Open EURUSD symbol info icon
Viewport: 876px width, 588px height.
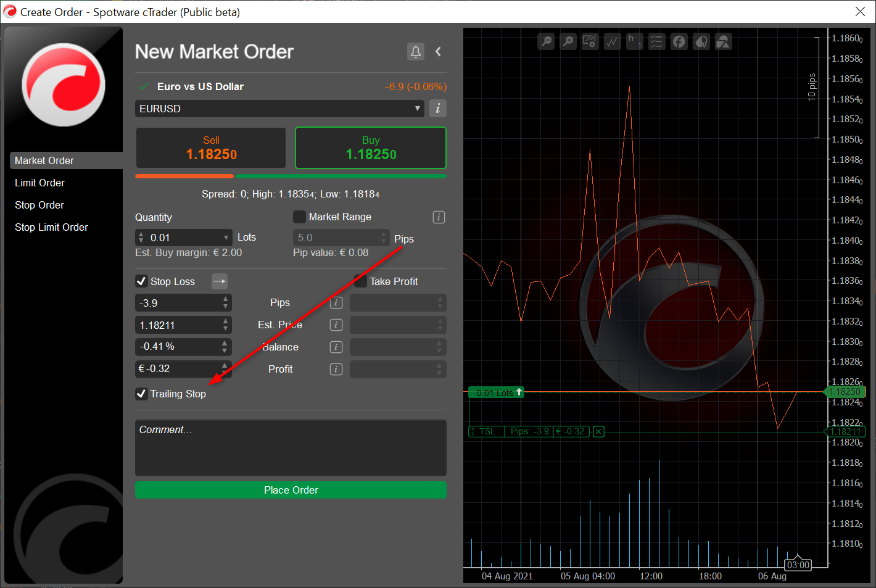tap(437, 109)
